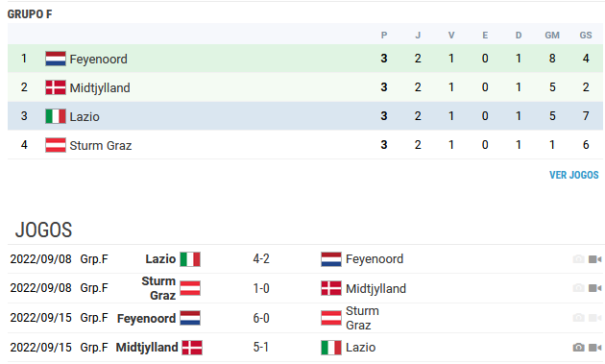The image size is (605, 364).
Task: Open photo camera icon for Midtjylland vs Lazio
Action: 578,348
